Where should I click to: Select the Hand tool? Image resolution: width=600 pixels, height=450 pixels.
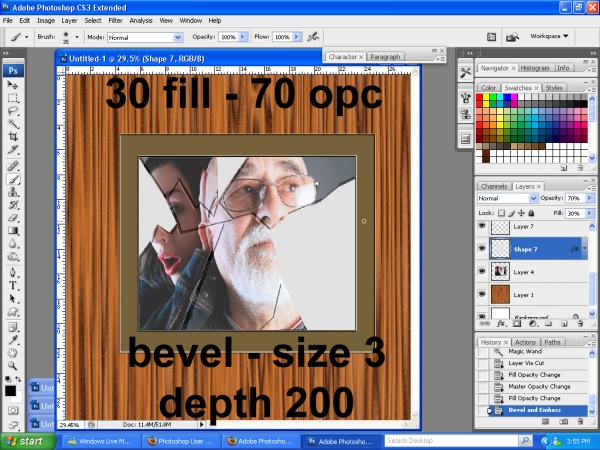click(x=13, y=353)
